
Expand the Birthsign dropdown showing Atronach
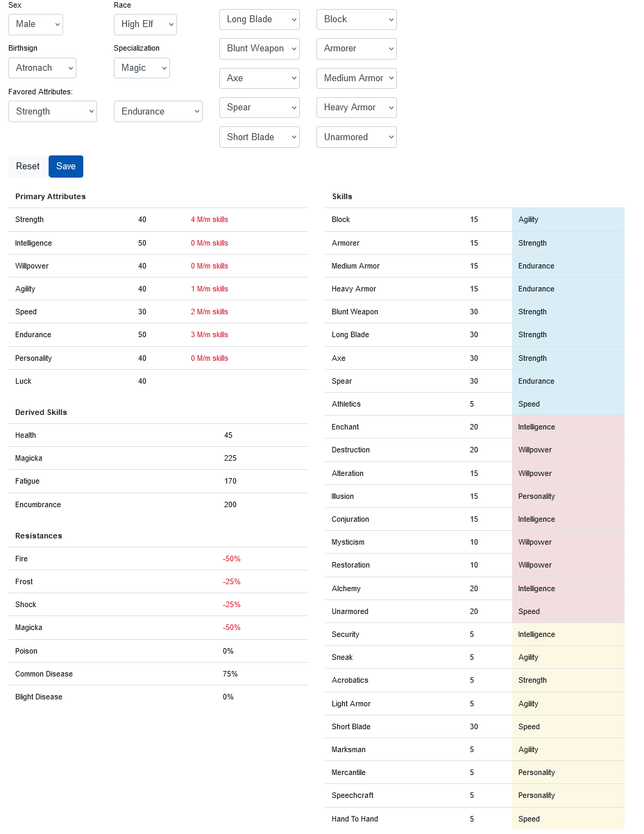[42, 68]
